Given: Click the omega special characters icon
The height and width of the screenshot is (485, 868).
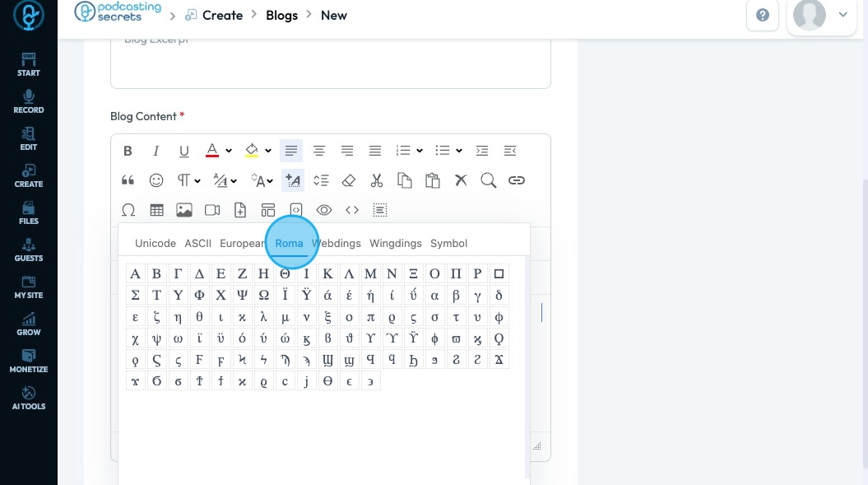Looking at the screenshot, I should [x=128, y=210].
